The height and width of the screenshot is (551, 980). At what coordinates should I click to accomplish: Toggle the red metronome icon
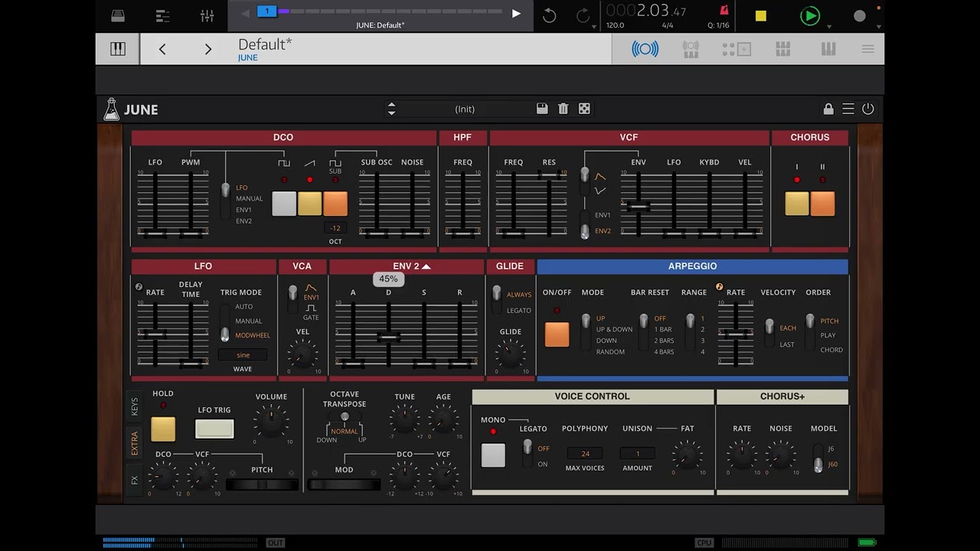pyautogui.click(x=724, y=11)
